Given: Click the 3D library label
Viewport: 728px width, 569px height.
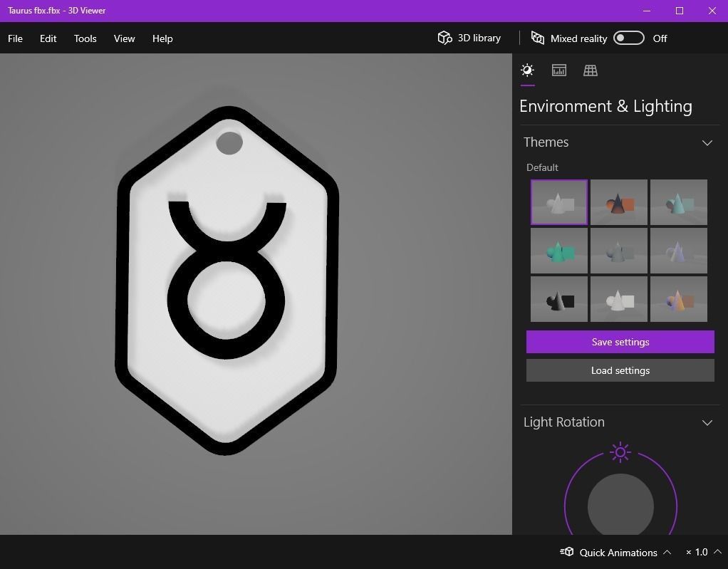Looking at the screenshot, I should coord(479,38).
